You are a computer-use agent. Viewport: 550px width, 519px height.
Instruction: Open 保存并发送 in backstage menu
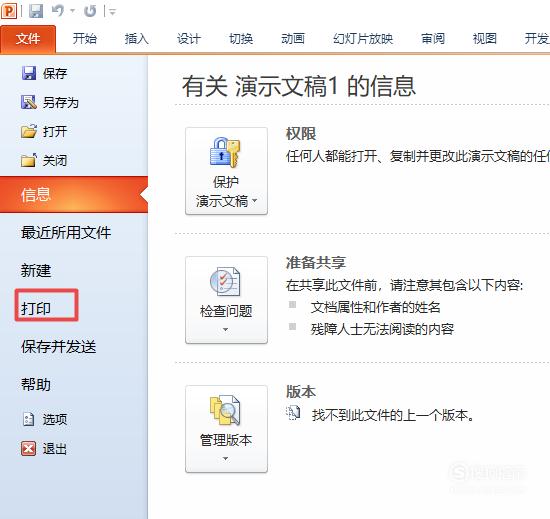click(59, 346)
